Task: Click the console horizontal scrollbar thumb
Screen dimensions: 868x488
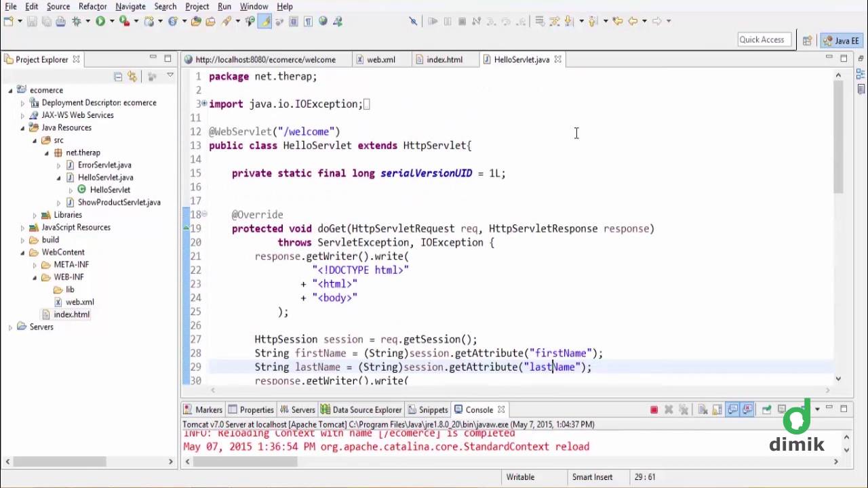Action: point(245,462)
